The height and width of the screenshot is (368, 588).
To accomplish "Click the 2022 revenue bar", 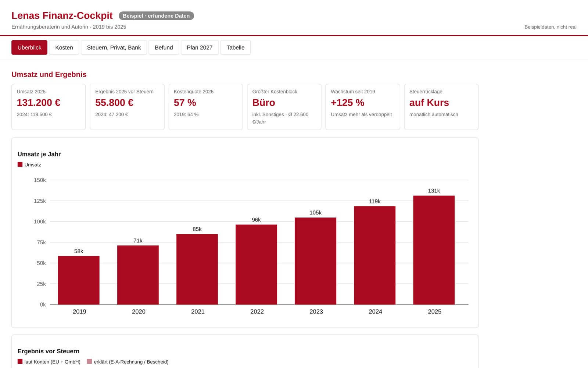I will tap(256, 265).
